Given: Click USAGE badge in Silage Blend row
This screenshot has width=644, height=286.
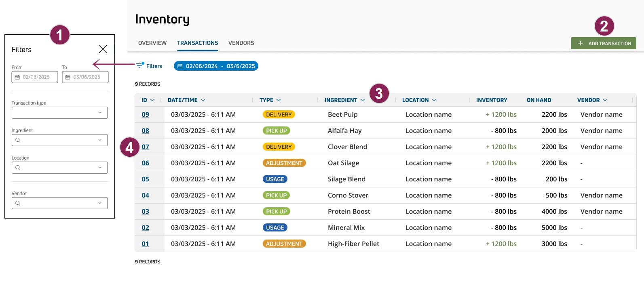Looking at the screenshot, I should click(x=275, y=179).
